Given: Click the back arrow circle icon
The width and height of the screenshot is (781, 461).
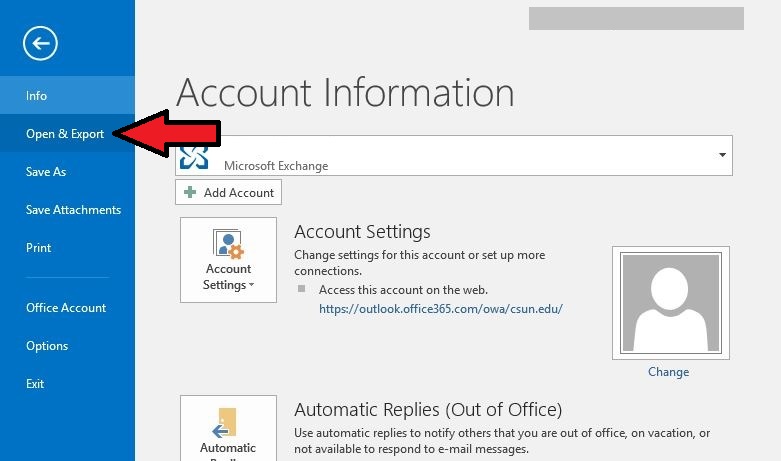Looking at the screenshot, I should [x=41, y=42].
